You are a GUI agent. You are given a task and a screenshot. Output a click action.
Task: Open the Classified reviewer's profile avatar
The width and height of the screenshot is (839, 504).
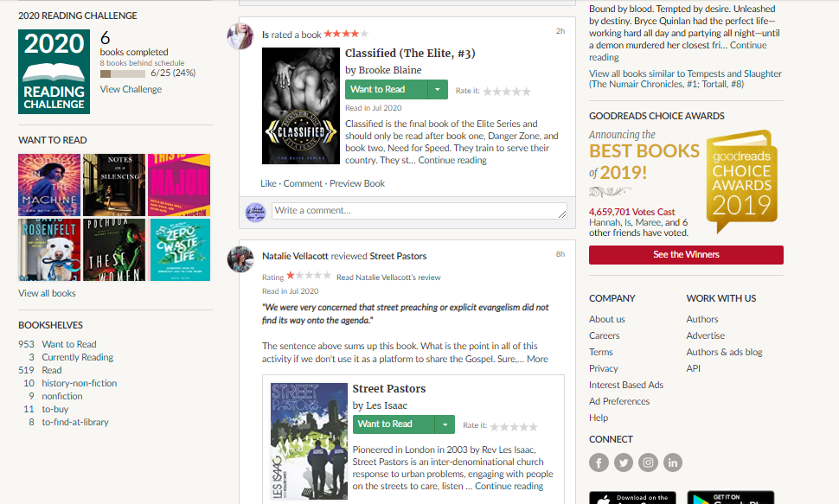(x=240, y=35)
